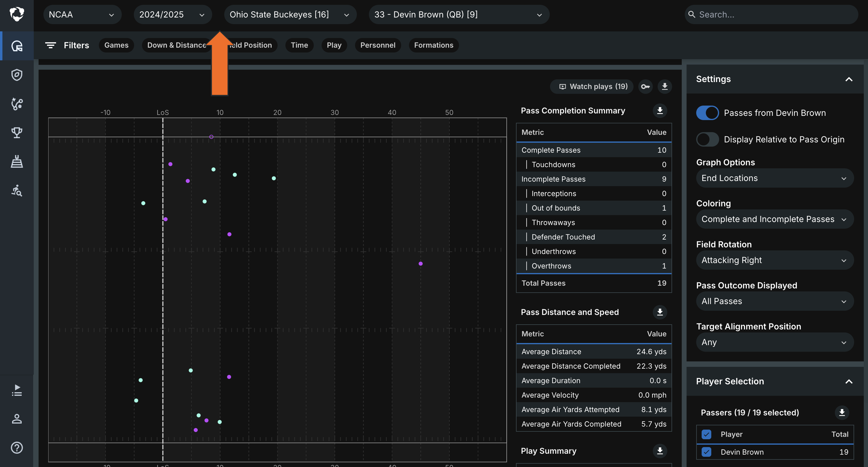Viewport: 868px width, 467px height.
Task: Click the app logo in top-left corner
Action: pyautogui.click(x=17, y=14)
